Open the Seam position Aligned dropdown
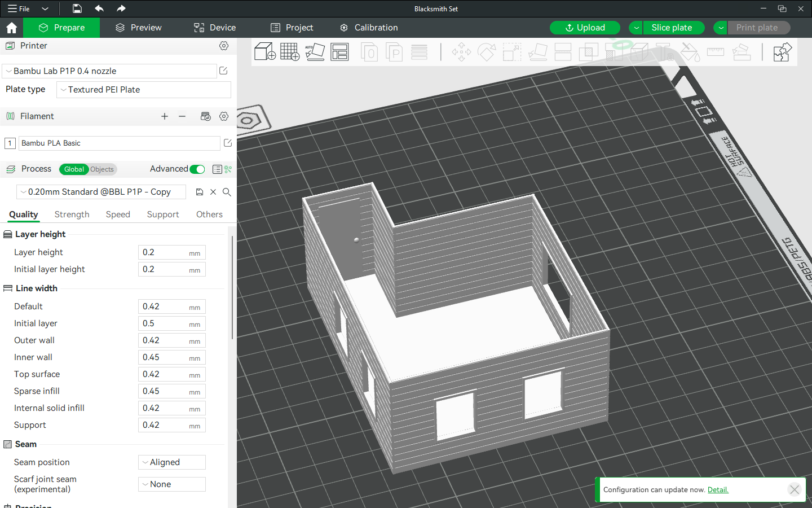 tap(172, 462)
